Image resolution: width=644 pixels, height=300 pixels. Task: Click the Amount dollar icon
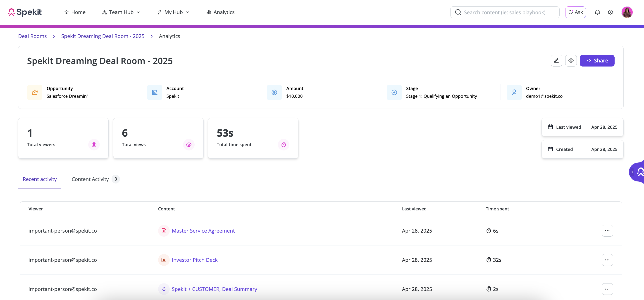(x=274, y=92)
